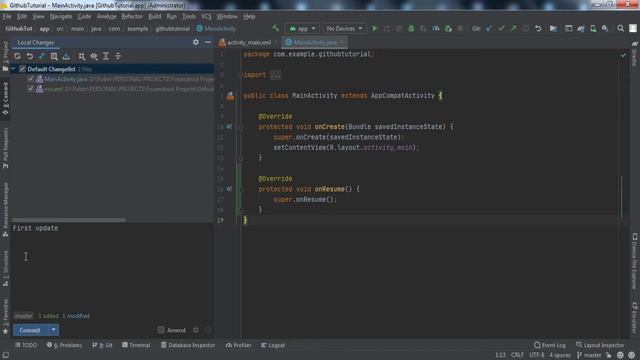Expand all items in changes tree

pos(106,56)
